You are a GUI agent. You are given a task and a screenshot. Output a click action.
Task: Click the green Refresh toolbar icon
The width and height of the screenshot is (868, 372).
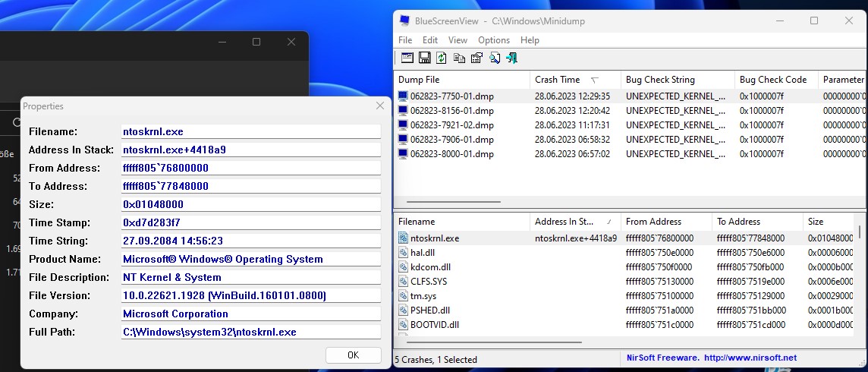tap(441, 58)
